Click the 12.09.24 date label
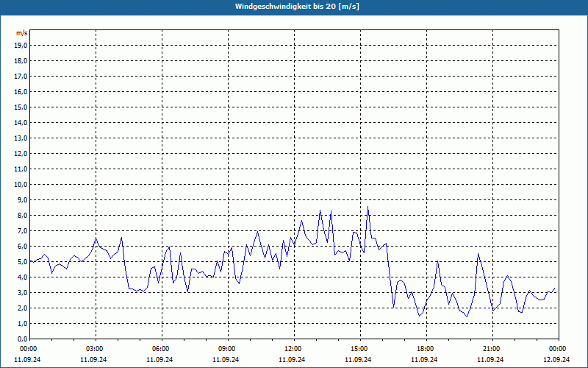 coord(556,359)
